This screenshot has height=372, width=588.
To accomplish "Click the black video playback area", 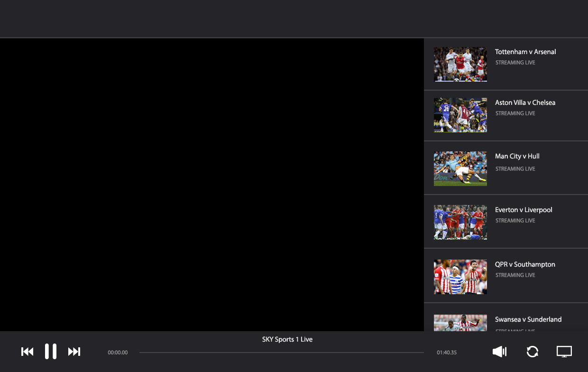I will [x=212, y=185].
